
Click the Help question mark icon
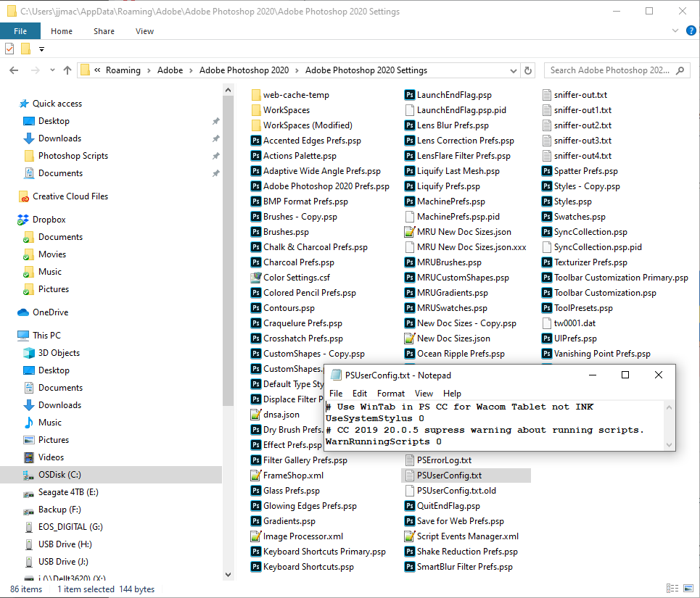coord(691,30)
